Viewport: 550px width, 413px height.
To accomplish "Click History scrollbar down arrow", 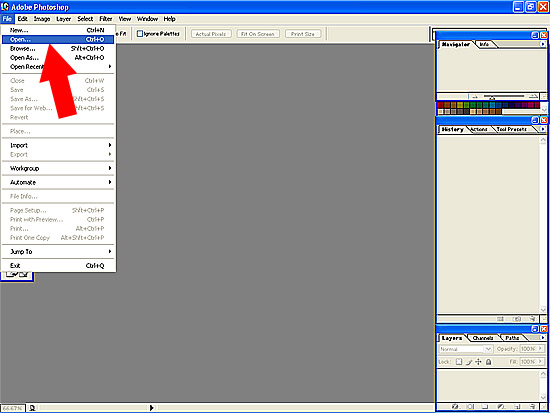I will point(543,309).
